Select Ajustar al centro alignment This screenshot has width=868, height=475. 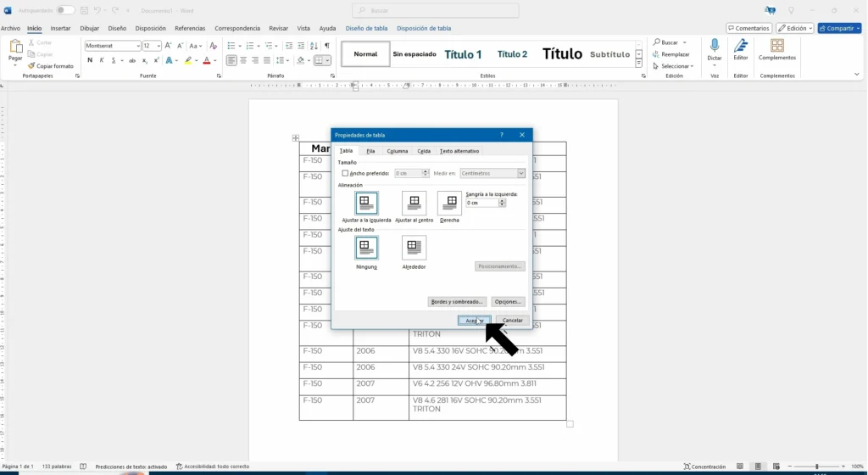coord(414,204)
